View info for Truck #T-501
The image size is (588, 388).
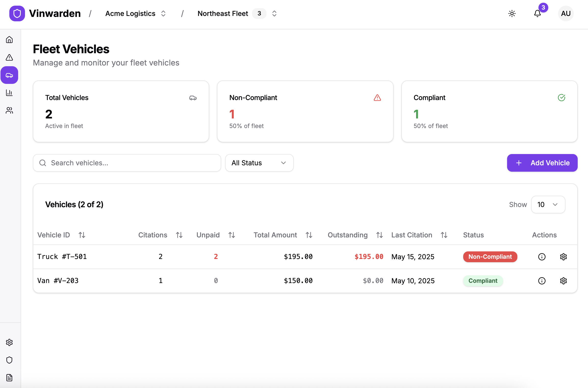point(542,257)
